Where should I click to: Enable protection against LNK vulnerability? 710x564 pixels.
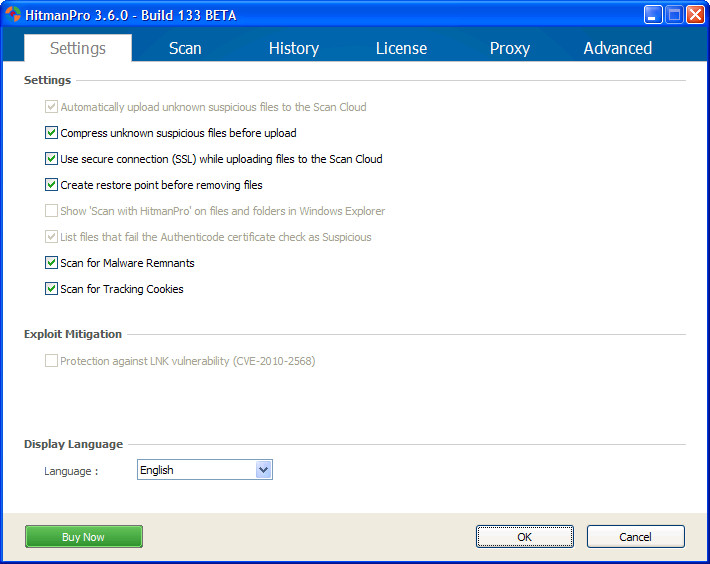click(51, 361)
